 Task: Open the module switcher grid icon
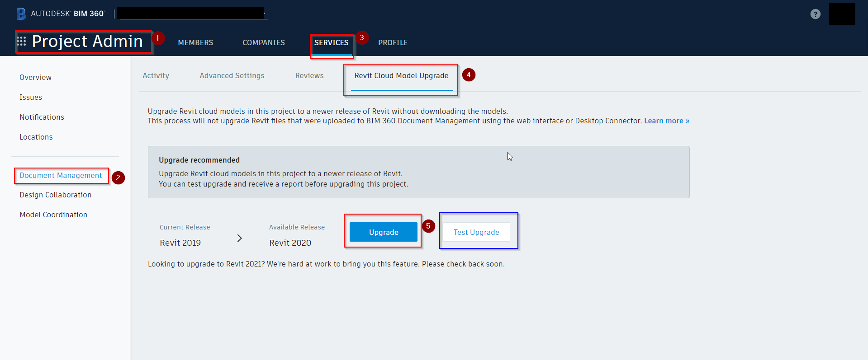tap(21, 42)
